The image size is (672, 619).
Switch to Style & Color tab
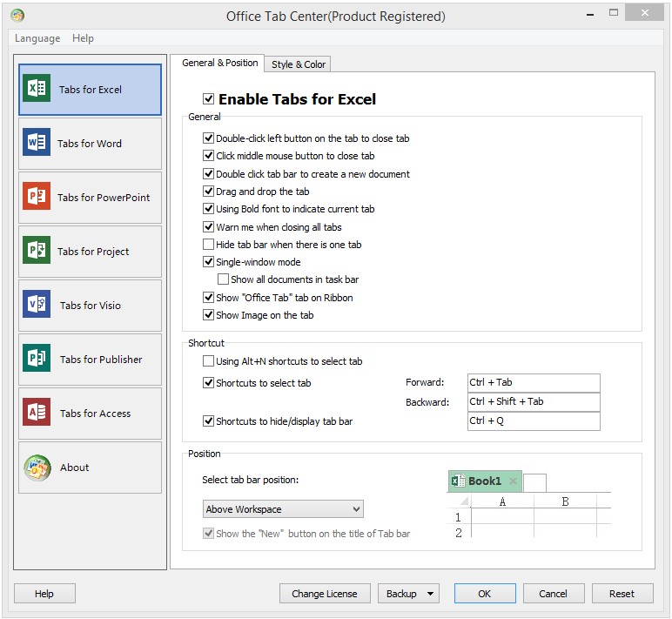(x=299, y=64)
